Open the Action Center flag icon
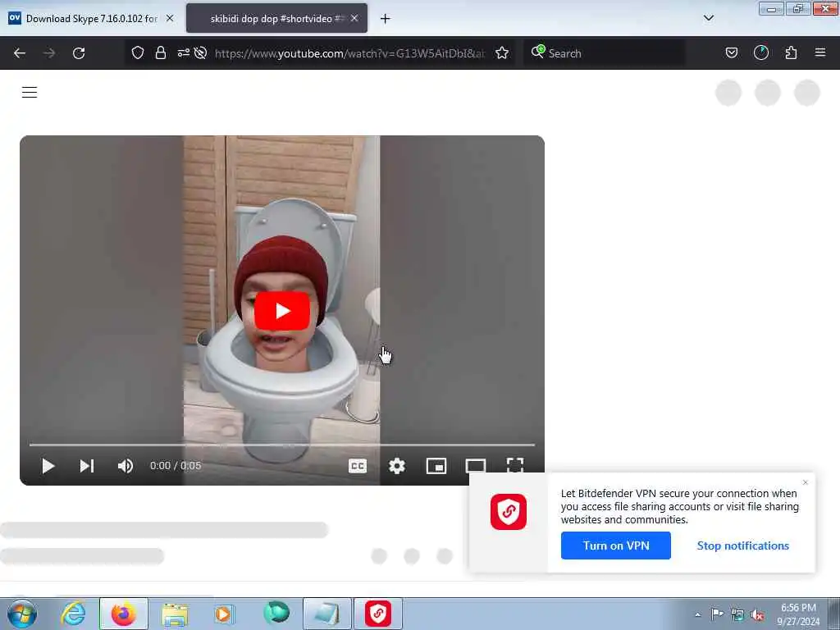Image resolution: width=840 pixels, height=630 pixels. (x=717, y=614)
